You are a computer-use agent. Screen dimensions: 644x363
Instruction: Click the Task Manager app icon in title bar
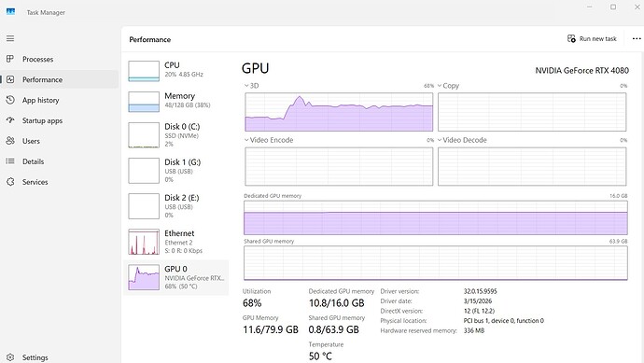(x=10, y=12)
